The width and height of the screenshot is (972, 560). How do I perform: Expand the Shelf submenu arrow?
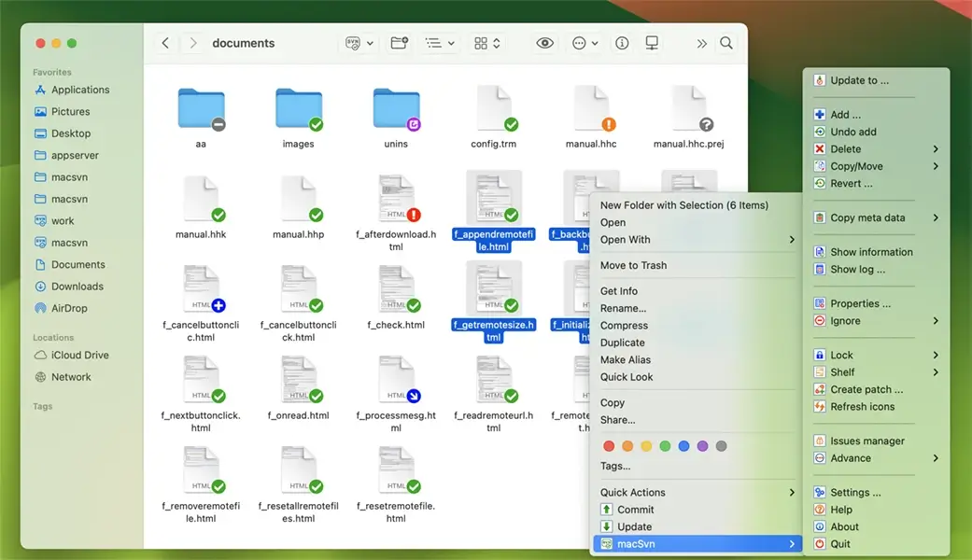point(936,372)
